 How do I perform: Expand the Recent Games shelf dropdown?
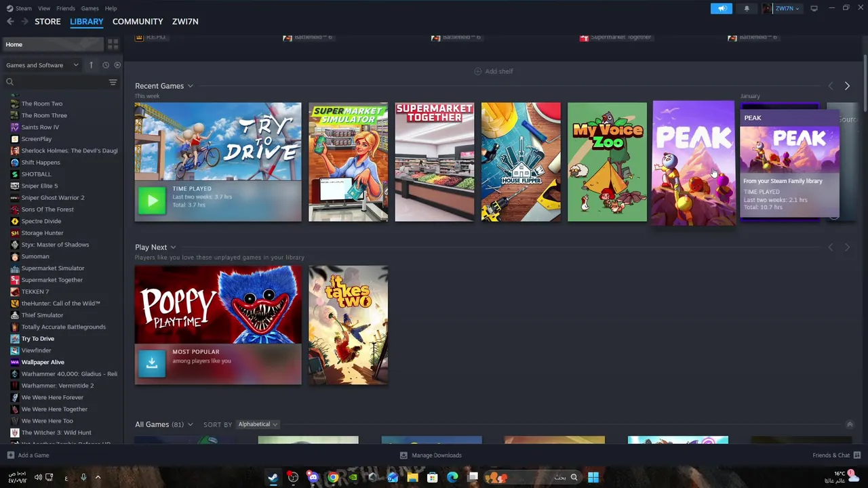(190, 86)
